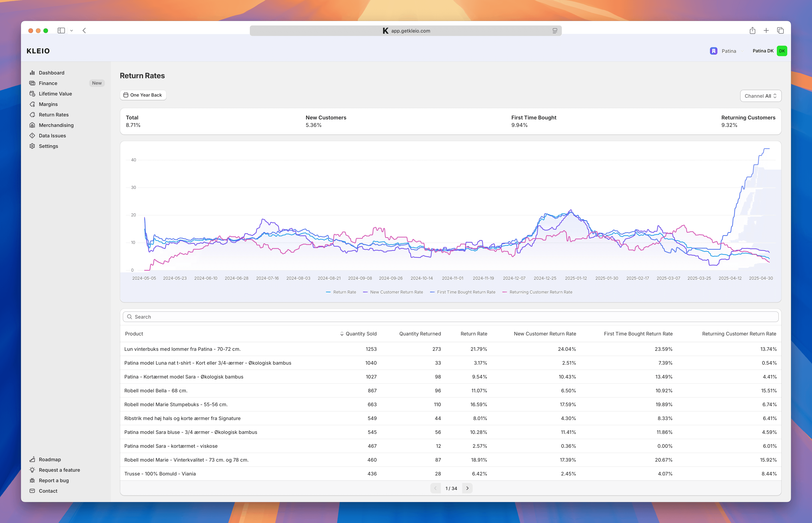This screenshot has height=523, width=812.
Task: Open Data Issues page
Action: coord(52,136)
